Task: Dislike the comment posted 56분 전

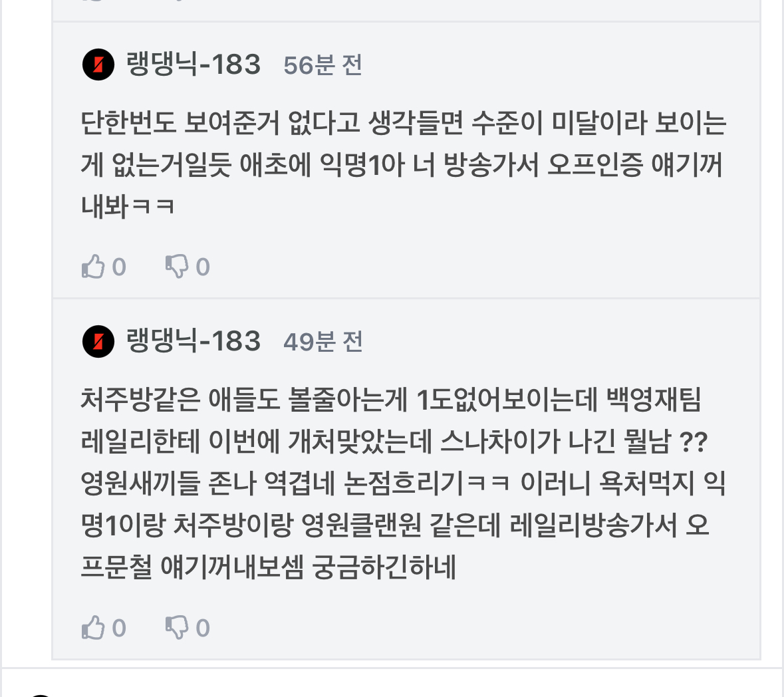Action: click(x=177, y=267)
